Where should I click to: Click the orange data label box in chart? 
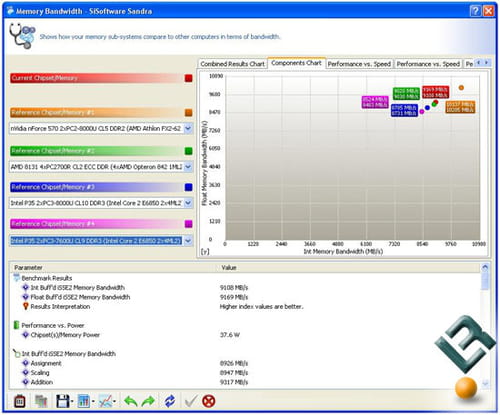point(460,107)
